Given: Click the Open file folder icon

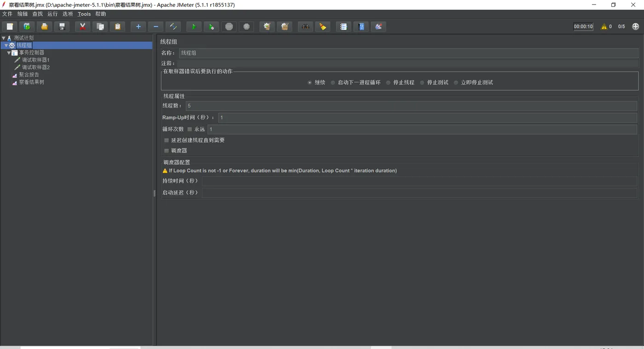Looking at the screenshot, I should pyautogui.click(x=45, y=27).
